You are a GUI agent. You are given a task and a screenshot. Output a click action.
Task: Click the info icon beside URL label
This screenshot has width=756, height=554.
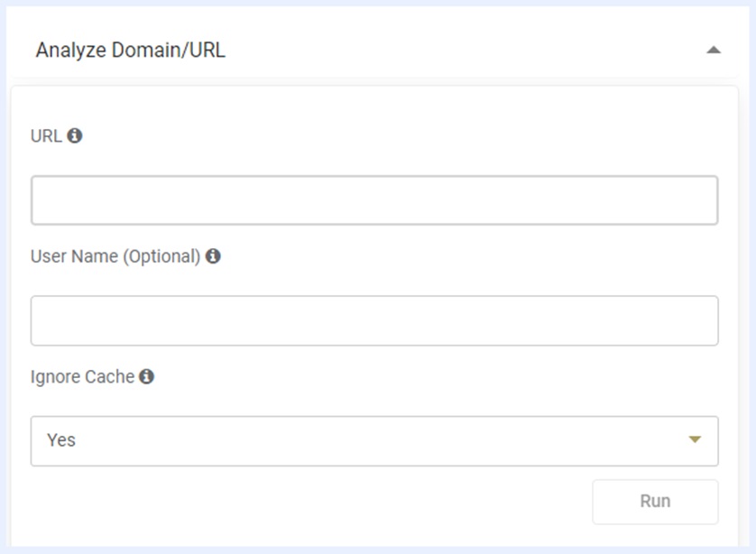coord(75,136)
